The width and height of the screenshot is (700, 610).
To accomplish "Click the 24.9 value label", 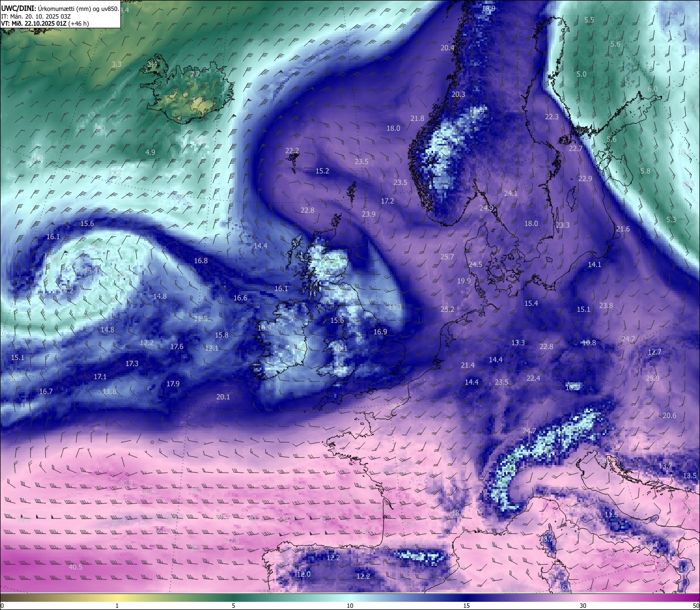I will [486, 208].
